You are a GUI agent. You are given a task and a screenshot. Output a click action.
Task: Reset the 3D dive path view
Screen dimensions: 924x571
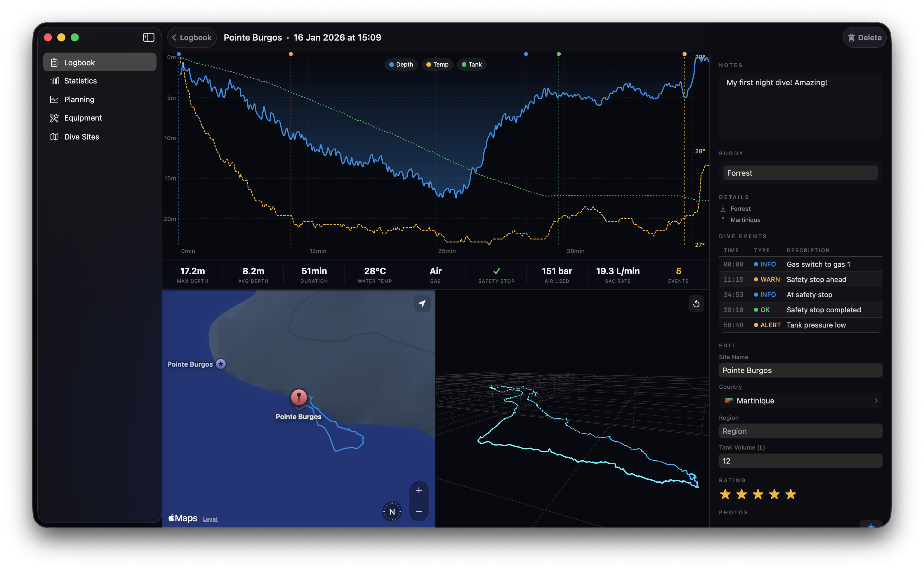point(696,304)
